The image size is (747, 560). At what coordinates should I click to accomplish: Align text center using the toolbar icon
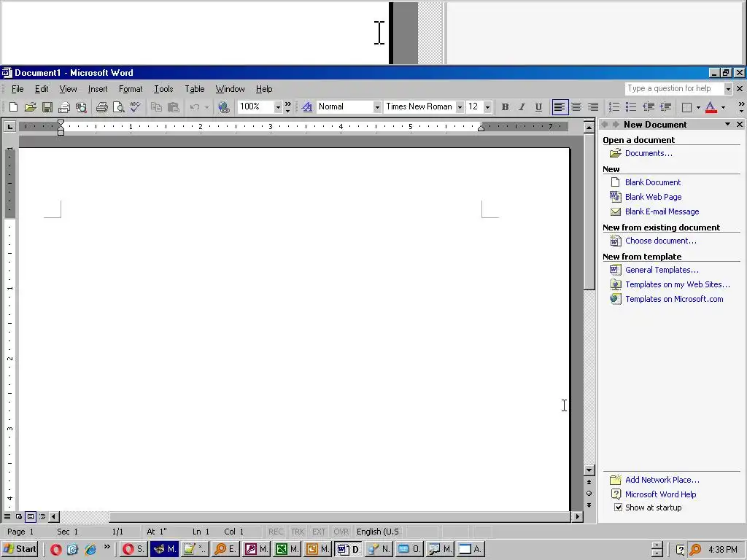(x=576, y=107)
